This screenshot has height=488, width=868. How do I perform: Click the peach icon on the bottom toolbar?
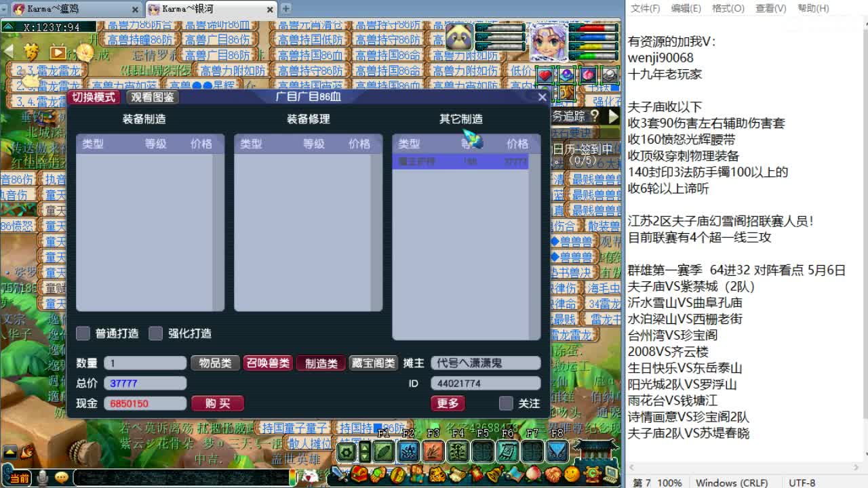pos(536,474)
